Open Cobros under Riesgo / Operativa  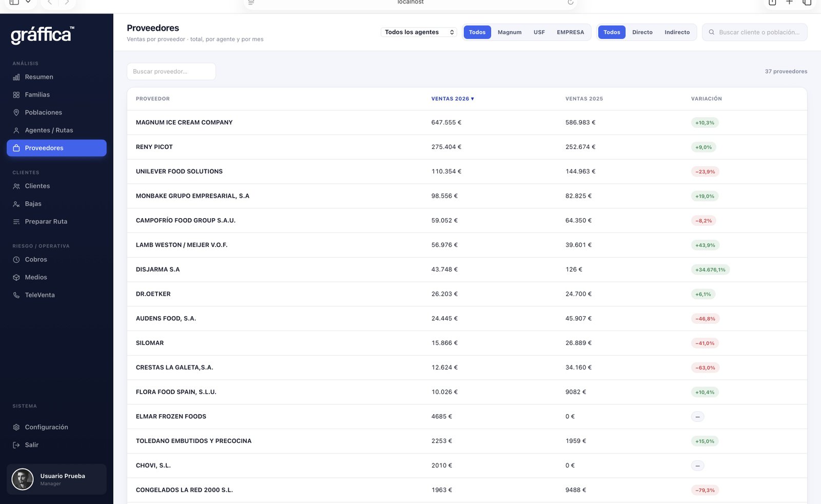point(56,260)
